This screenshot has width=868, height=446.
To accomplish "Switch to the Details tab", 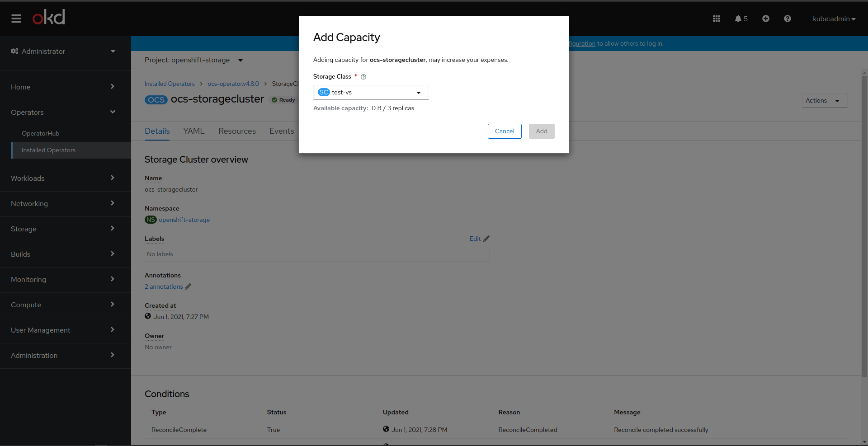I will 157,131.
